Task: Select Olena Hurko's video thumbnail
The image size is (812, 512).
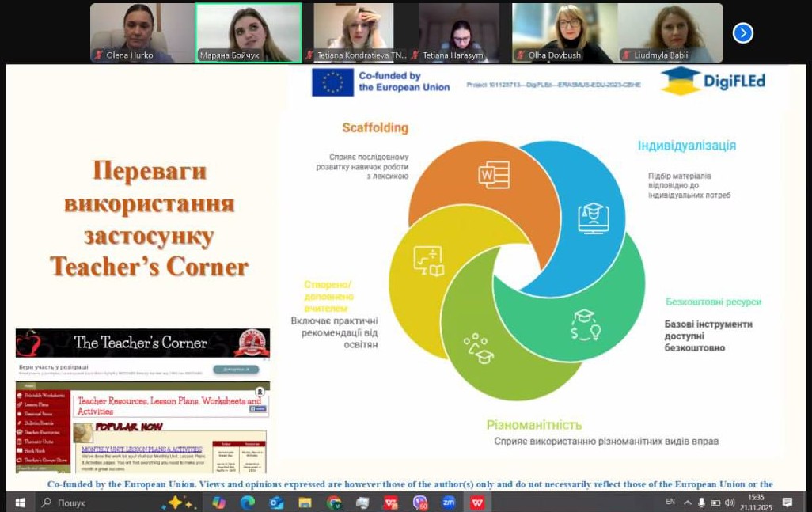Action: (x=142, y=32)
